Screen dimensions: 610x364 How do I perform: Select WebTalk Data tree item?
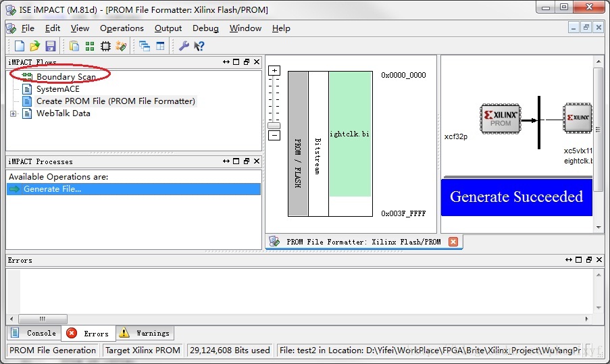pos(63,113)
